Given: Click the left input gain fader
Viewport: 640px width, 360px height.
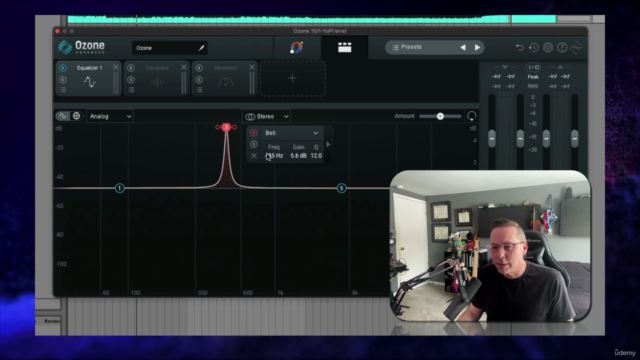Looking at the screenshot, I should tap(492, 138).
